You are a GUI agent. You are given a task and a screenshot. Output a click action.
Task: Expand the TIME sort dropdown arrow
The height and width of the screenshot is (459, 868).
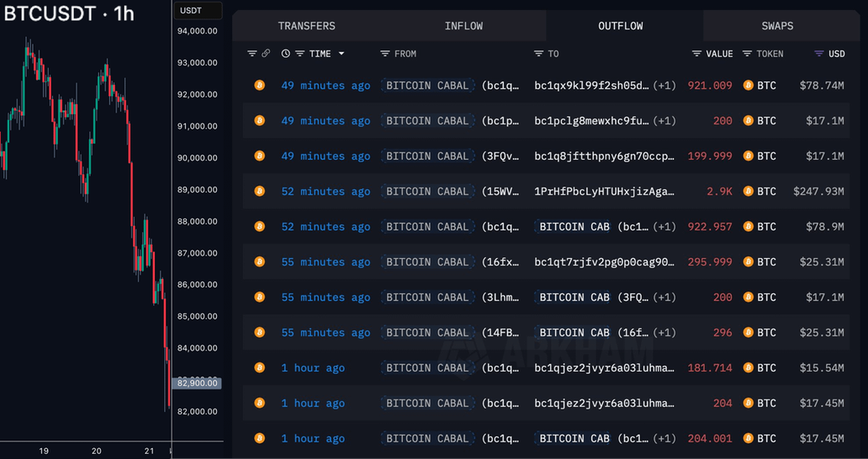pyautogui.click(x=341, y=54)
